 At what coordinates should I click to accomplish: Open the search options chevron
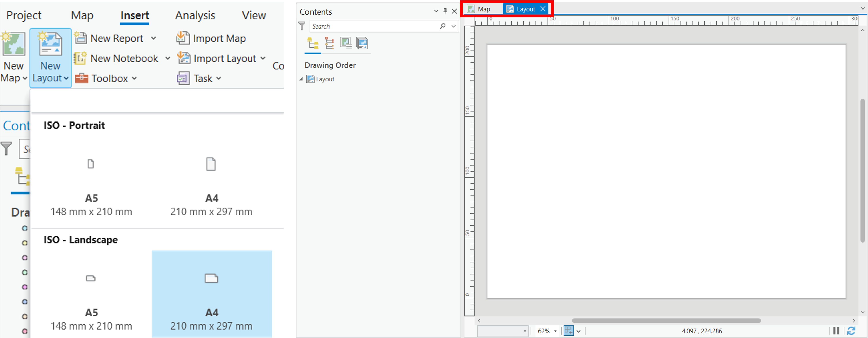[453, 26]
